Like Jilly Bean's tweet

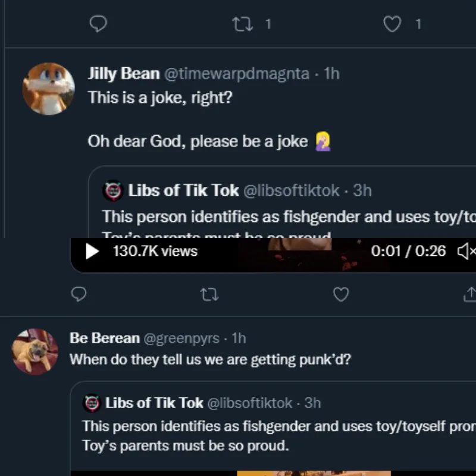[x=340, y=294]
